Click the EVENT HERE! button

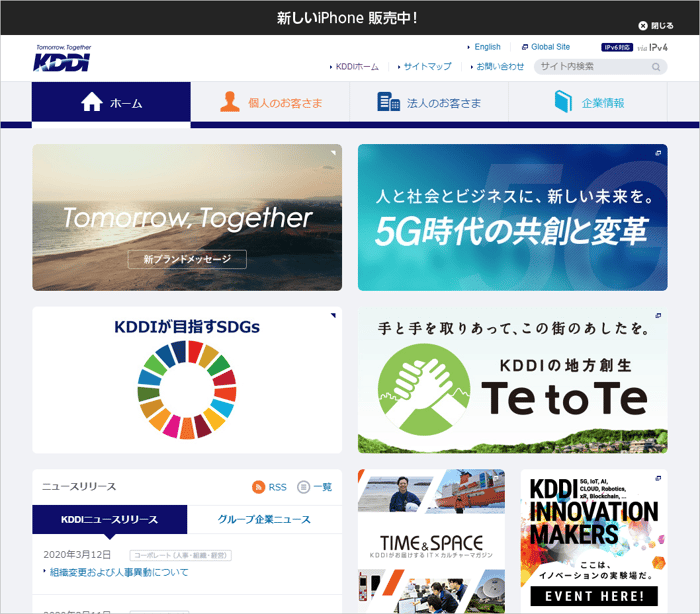[594, 596]
